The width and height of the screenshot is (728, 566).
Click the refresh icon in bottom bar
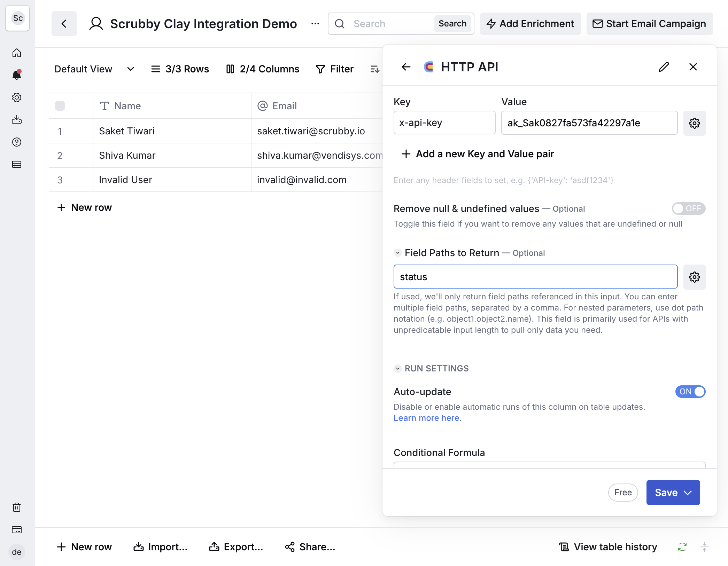point(682,547)
